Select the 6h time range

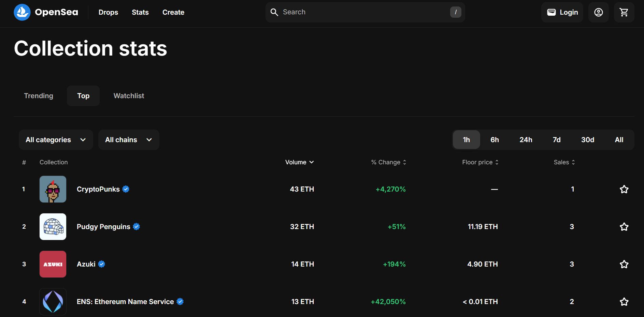(x=495, y=140)
